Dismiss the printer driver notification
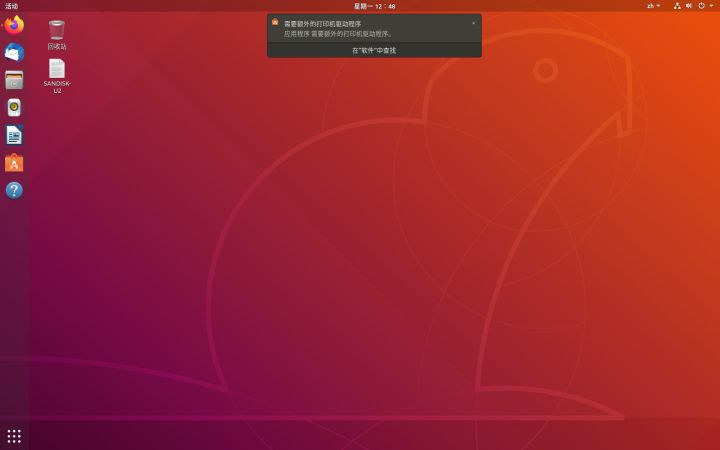This screenshot has height=450, width=720. [x=473, y=23]
